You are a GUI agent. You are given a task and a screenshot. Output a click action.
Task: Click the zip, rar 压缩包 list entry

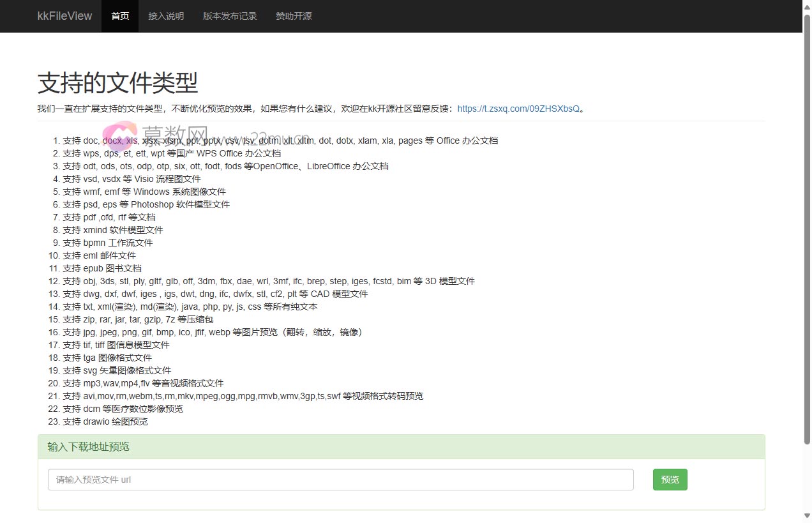click(x=138, y=319)
